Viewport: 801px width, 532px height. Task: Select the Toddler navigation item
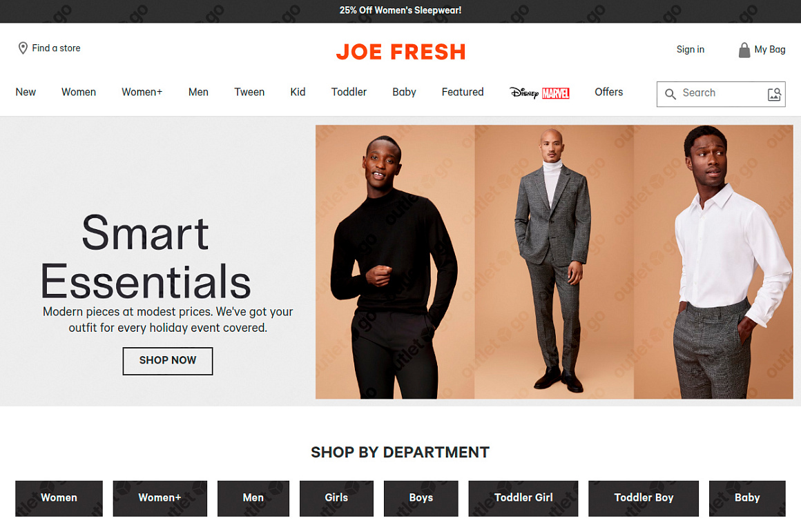pos(349,92)
